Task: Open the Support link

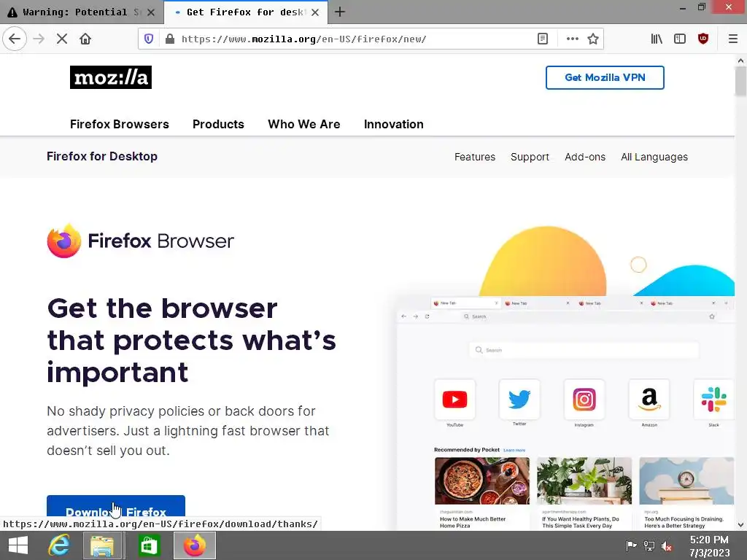Action: [x=530, y=157]
